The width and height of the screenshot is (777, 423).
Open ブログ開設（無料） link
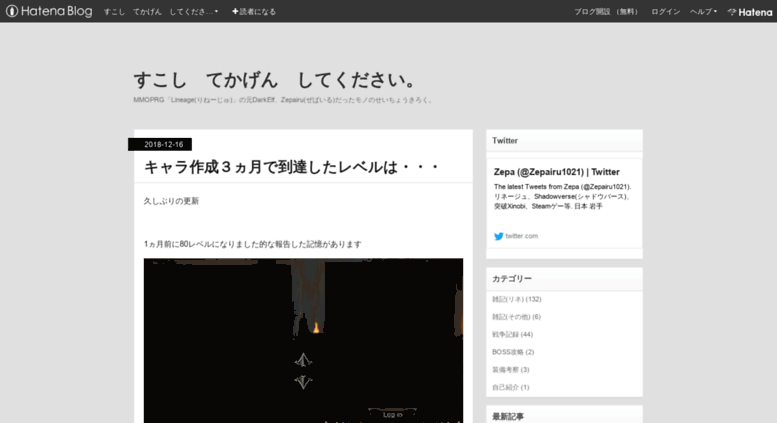tap(606, 11)
